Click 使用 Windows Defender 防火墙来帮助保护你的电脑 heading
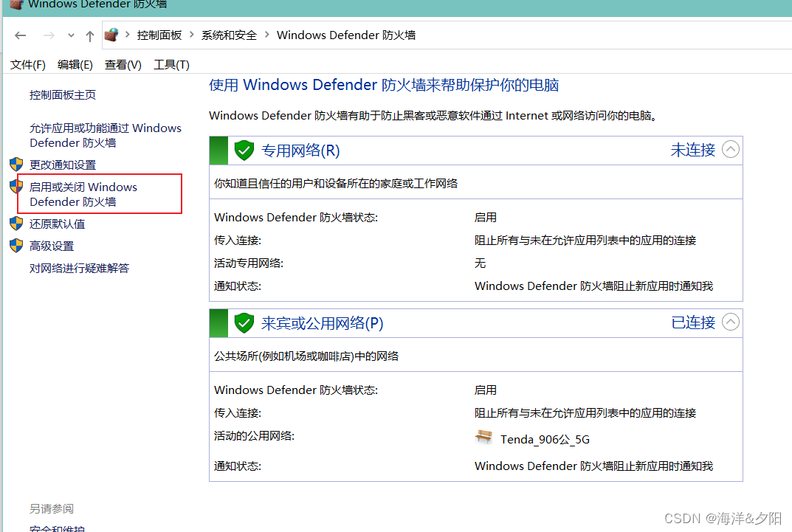 pyautogui.click(x=384, y=85)
